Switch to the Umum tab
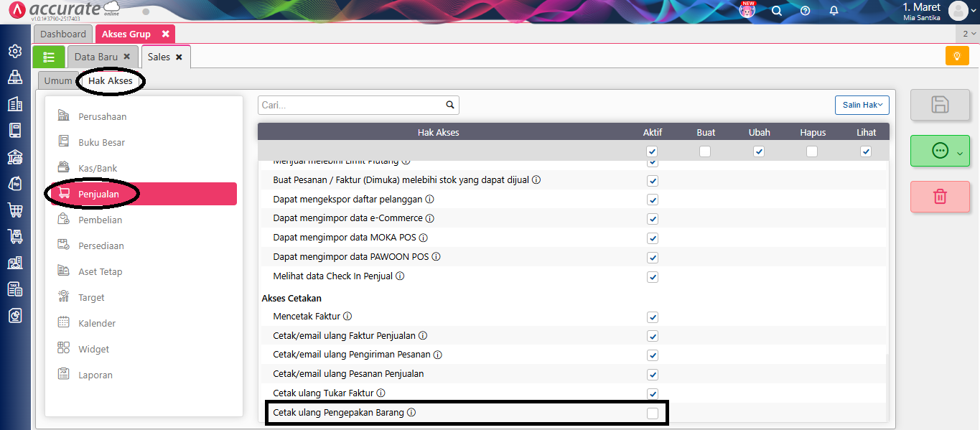980x430 pixels. (58, 81)
